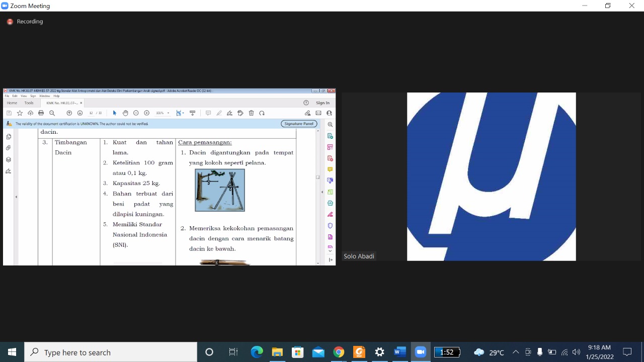Open the attachments paperclip panel icon
The image size is (644, 362).
click(x=9, y=148)
